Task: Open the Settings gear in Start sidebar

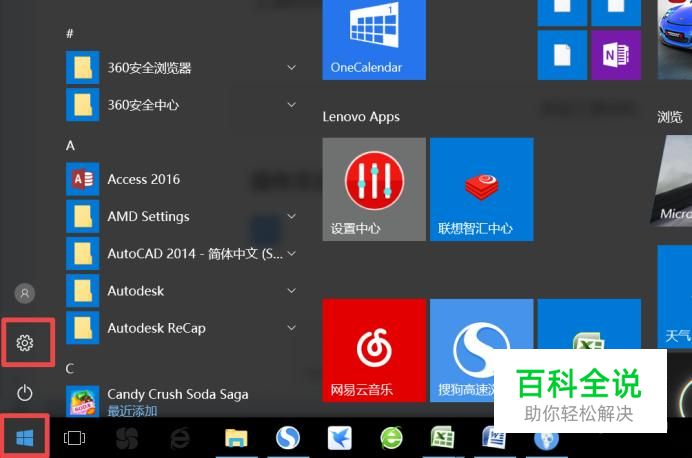Action: pyautogui.click(x=25, y=343)
